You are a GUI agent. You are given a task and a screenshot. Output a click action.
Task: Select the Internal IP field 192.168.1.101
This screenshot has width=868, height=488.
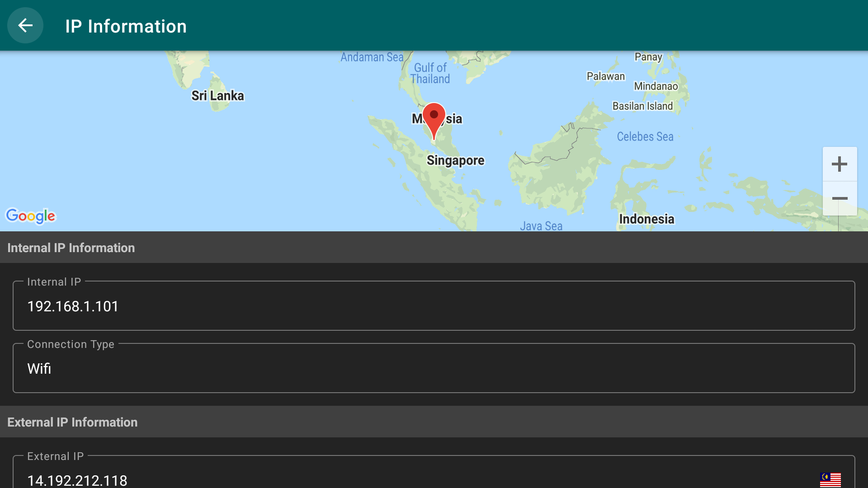434,306
